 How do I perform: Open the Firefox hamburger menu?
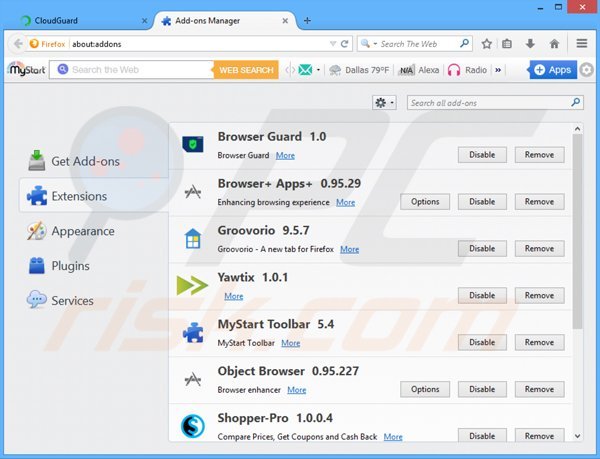pyautogui.click(x=582, y=44)
